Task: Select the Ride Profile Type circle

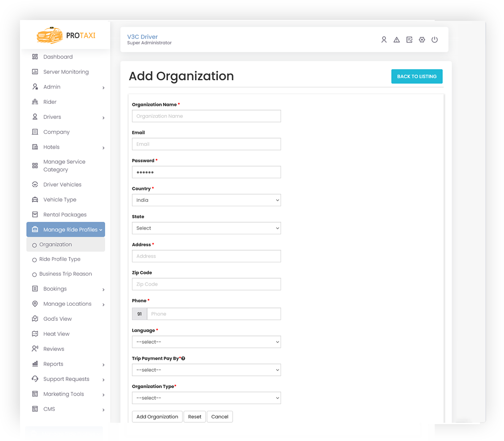Action: [x=34, y=260]
